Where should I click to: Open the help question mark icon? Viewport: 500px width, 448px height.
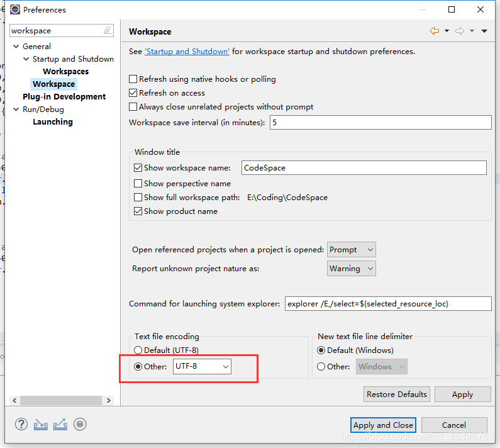[x=21, y=424]
